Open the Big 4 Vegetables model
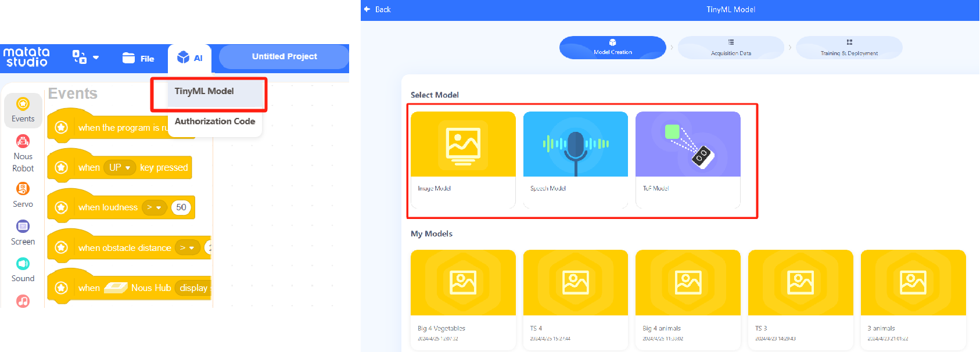Screen dimensions: 980x352 463,299
